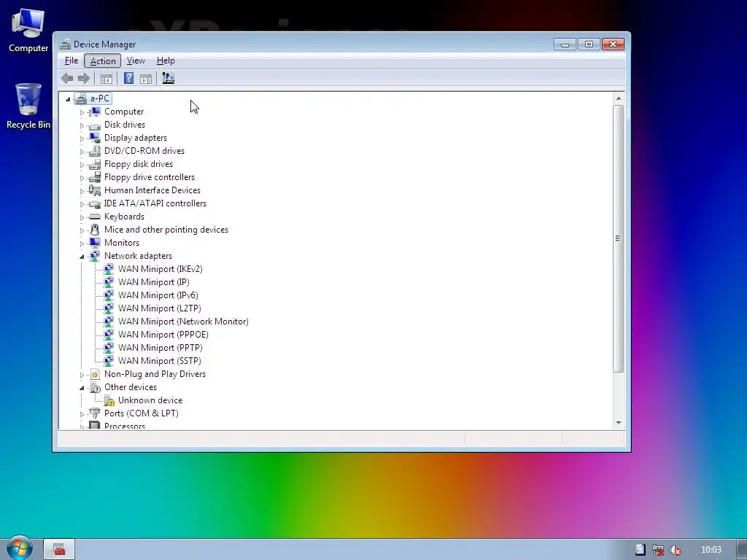Viewport: 747px width, 560px height.
Task: Collapse the Other devices node arrow
Action: tap(82, 388)
